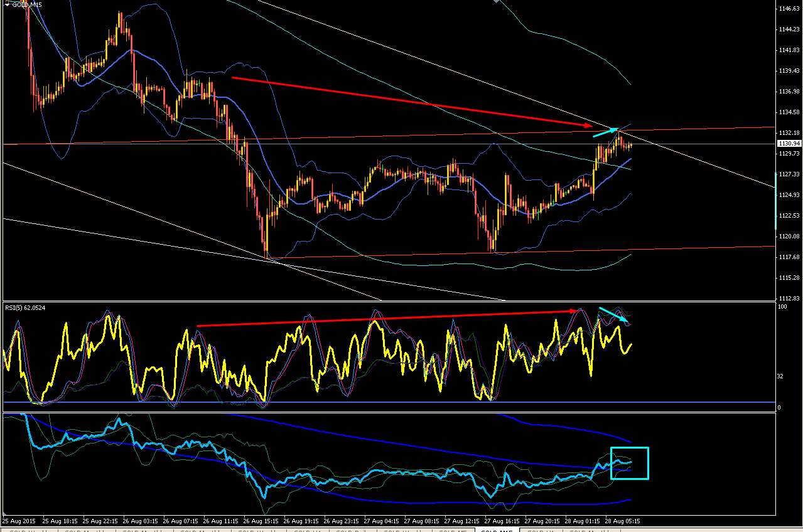Screen dimensions: 803x532
Task: Click the 26 Aug 11:15 time label
Action: [x=220, y=521]
